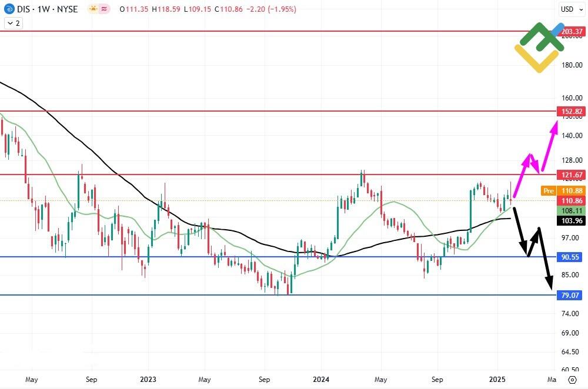Screen dimensions: 588x389
Task: Open the USD currency dropdown
Action: point(572,9)
